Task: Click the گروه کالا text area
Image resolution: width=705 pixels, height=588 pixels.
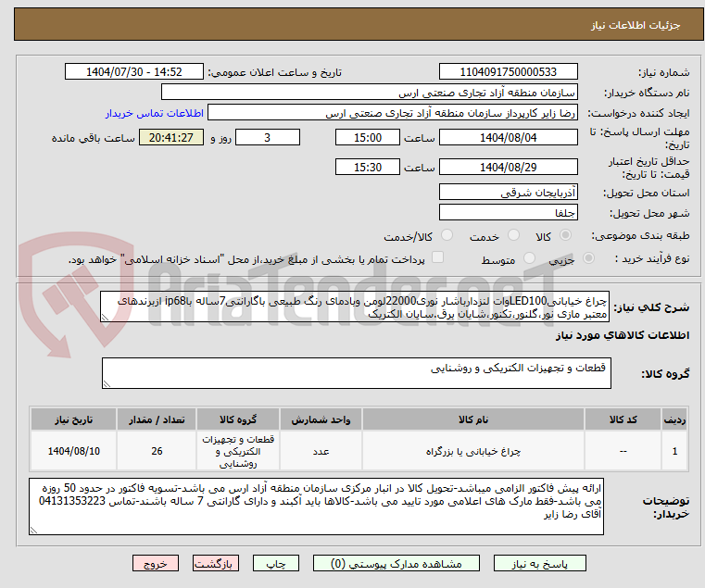Action: (x=356, y=373)
